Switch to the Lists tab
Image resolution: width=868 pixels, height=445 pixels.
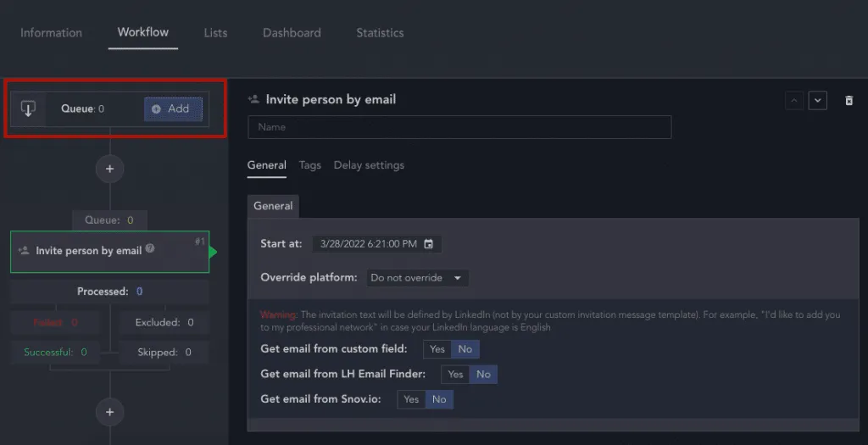(x=215, y=33)
